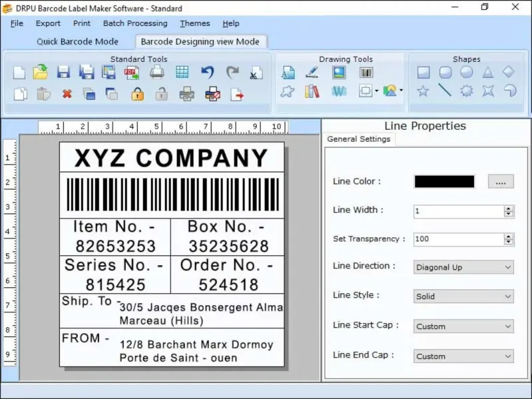Click the Line Width input field
The width and height of the screenshot is (532, 399).
[459, 211]
